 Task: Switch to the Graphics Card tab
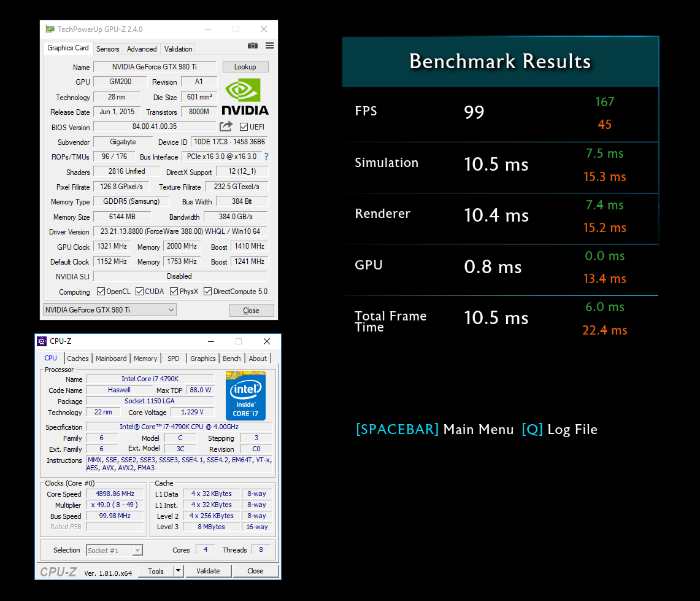coord(68,48)
